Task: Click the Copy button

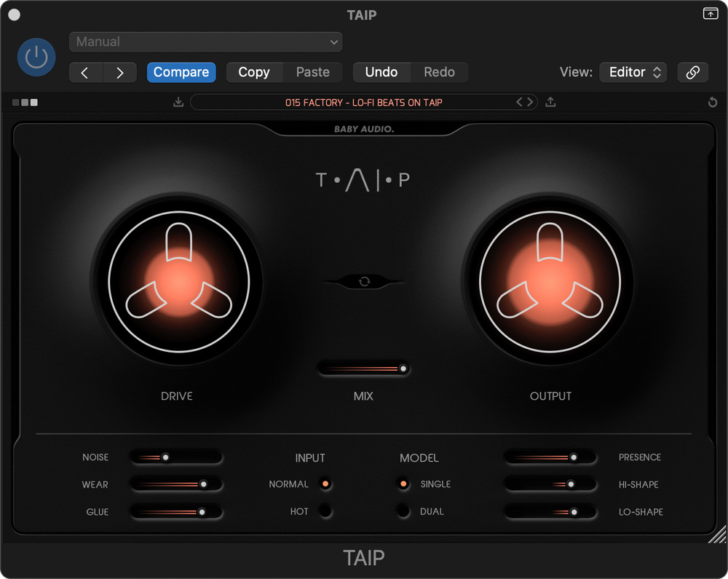Action: (253, 72)
